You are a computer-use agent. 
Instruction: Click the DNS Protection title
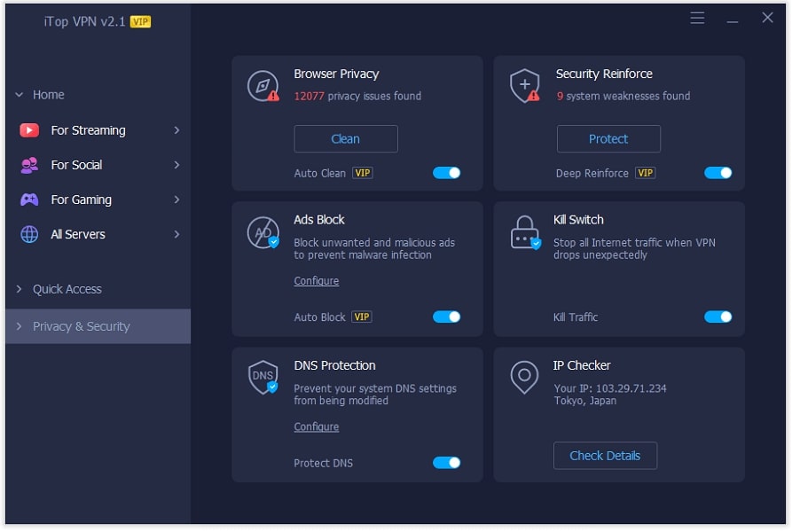coord(334,365)
